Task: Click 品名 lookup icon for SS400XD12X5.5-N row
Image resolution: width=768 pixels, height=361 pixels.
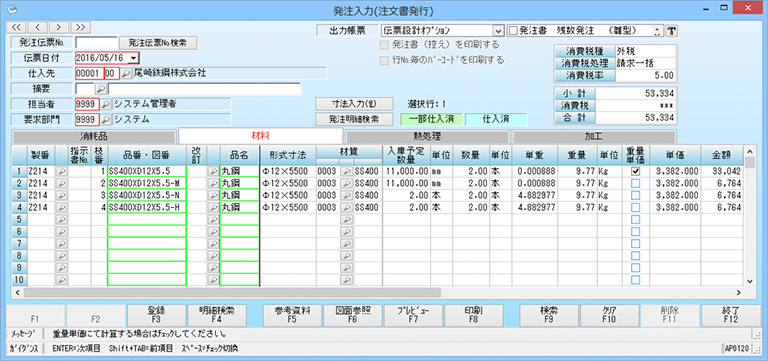Action: pos(213,195)
